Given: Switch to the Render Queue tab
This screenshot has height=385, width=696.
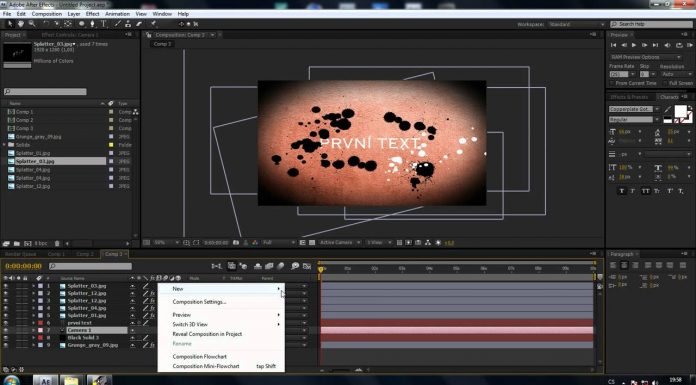Looking at the screenshot, I should point(20,254).
